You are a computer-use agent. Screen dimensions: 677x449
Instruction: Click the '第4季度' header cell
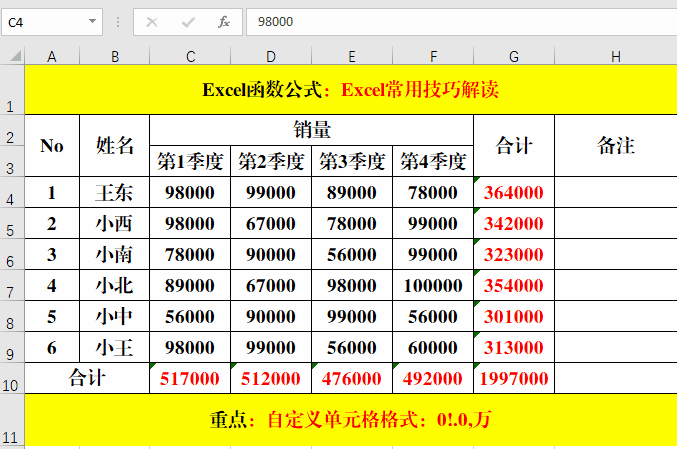[x=433, y=161]
